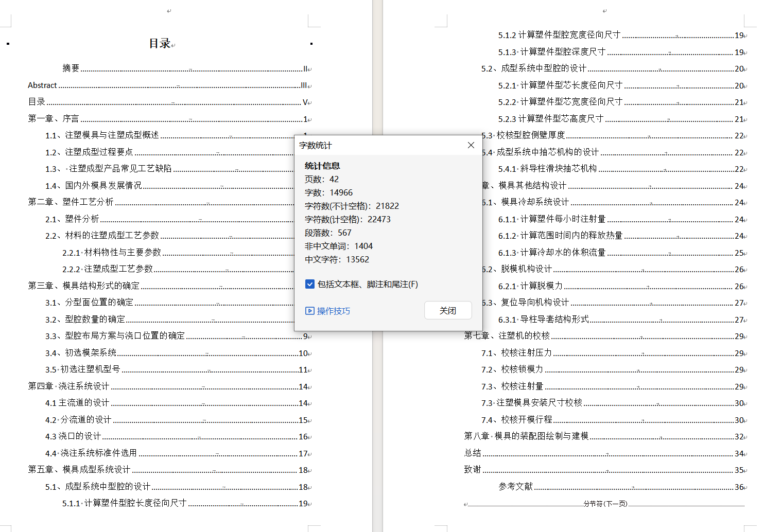Select the 字数: 14966 statistic line
This screenshot has width=764, height=532.
328,192
